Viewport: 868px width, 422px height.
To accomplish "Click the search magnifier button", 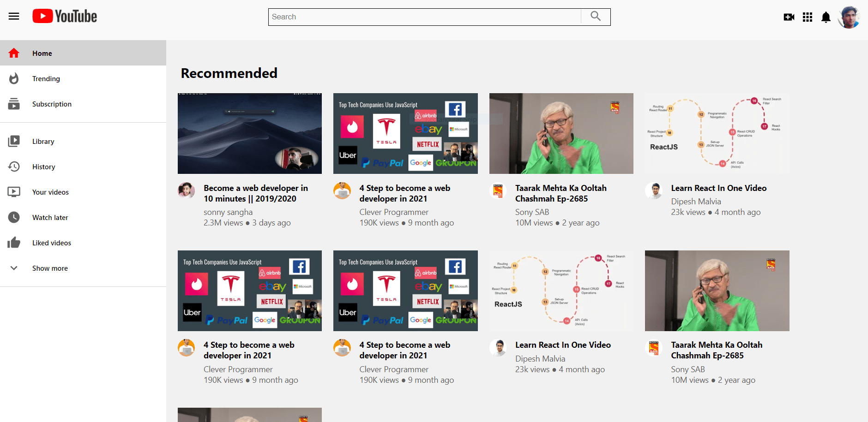I will coord(596,17).
